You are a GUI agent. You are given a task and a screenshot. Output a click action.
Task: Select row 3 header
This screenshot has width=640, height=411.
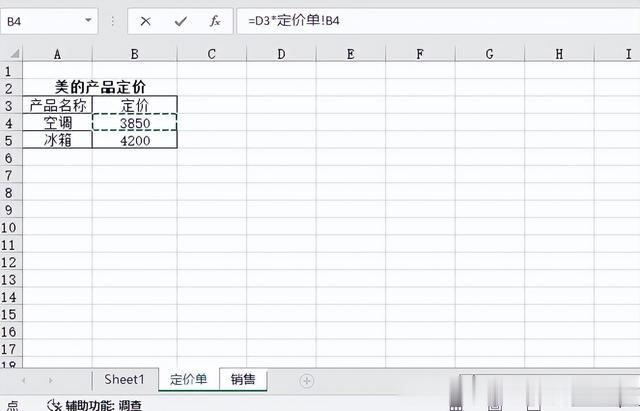pyautogui.click(x=9, y=105)
